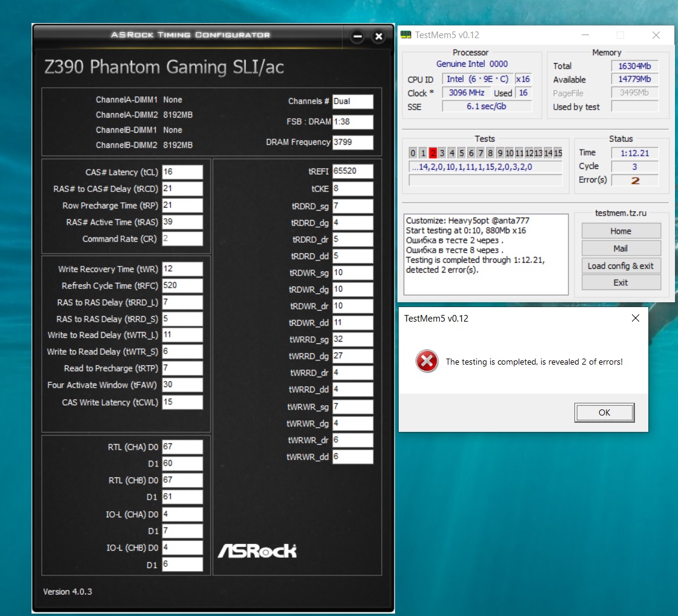Click IO-L (CHA) D1 field showing 7
The width and height of the screenshot is (678, 616).
[182, 531]
